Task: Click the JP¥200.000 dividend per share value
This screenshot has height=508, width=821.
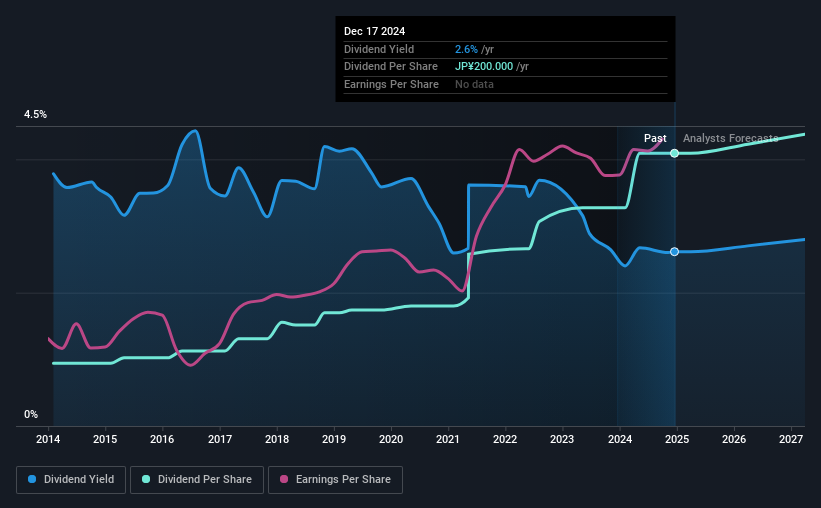Action: (484, 67)
